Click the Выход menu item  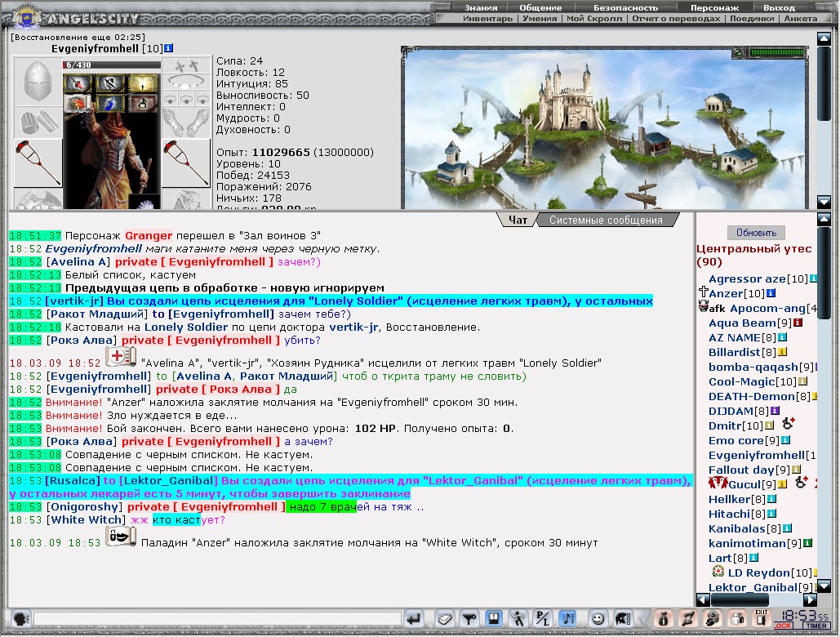tap(779, 7)
